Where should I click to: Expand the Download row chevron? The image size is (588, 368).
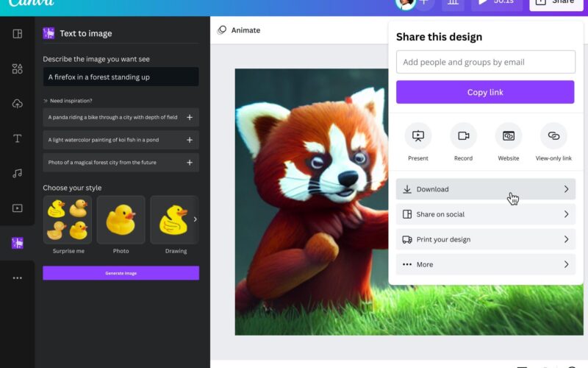click(566, 189)
